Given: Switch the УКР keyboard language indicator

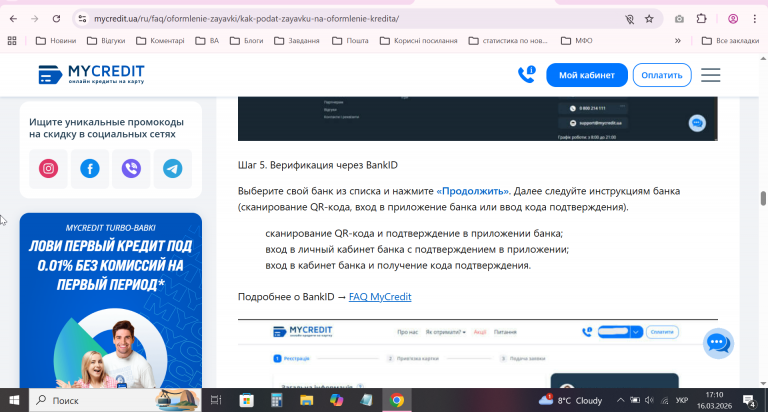Looking at the screenshot, I should [681, 400].
